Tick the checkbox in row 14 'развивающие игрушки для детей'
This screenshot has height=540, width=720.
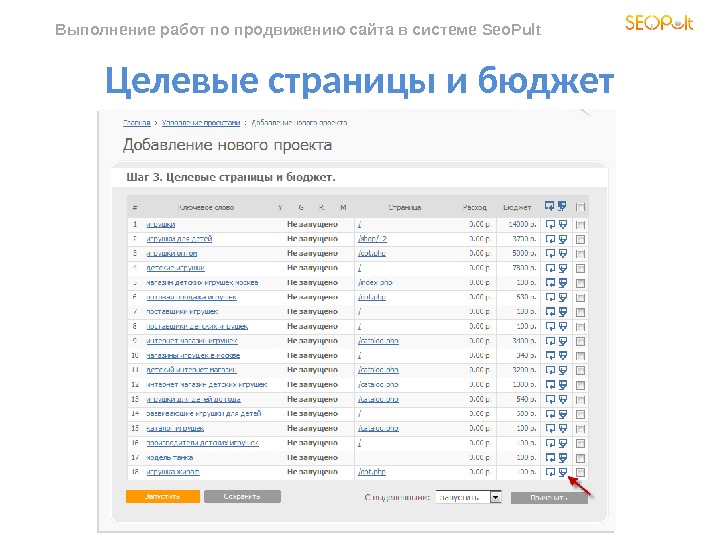(580, 415)
